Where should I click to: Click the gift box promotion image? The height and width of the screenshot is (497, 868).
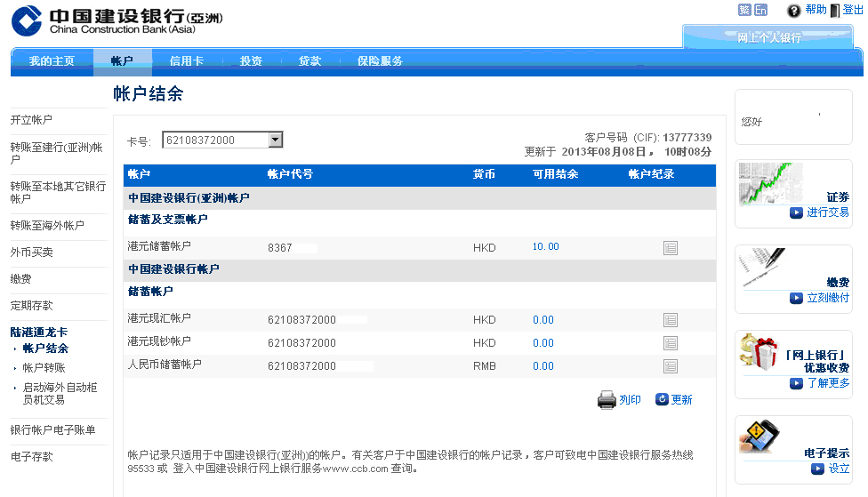(x=759, y=351)
